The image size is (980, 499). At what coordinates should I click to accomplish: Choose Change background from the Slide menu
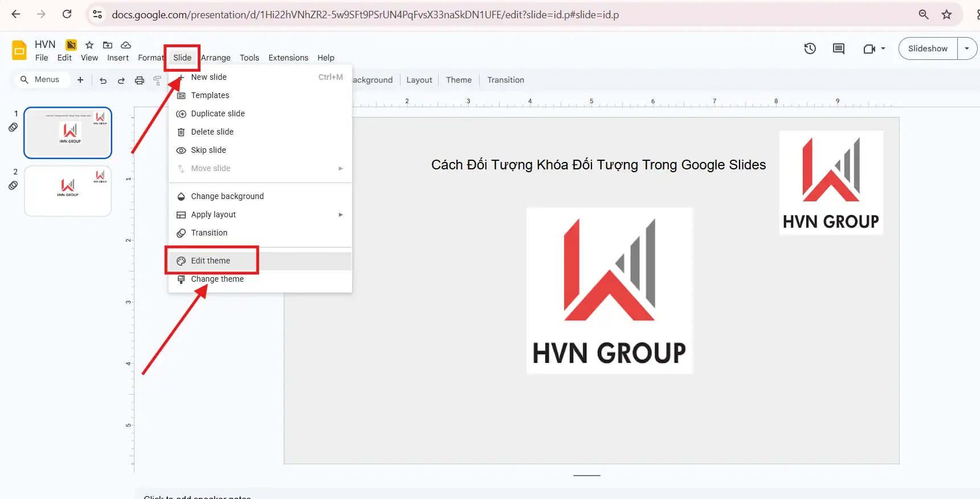click(x=260, y=196)
